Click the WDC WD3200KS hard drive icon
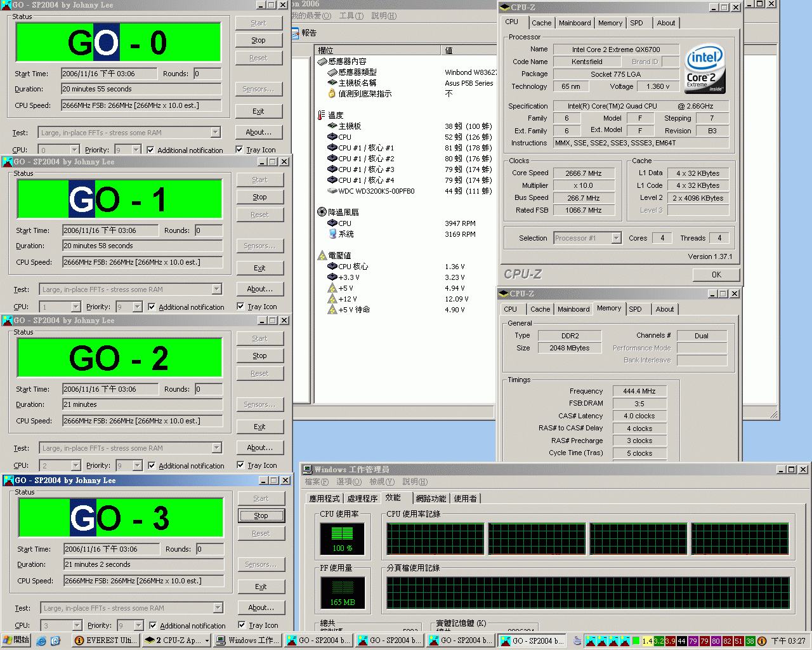 click(x=332, y=191)
